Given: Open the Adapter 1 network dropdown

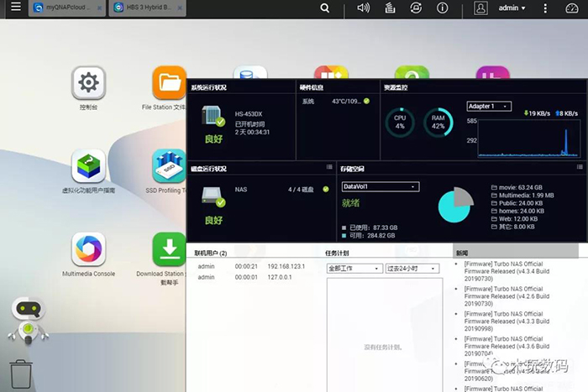Looking at the screenshot, I should pos(489,107).
